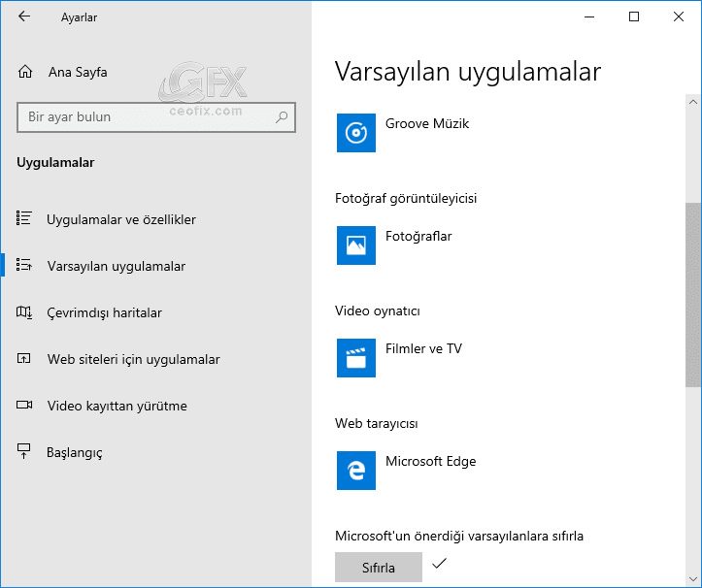Focus the Bir ayar bulun search box
The image size is (702, 588).
coord(156,117)
